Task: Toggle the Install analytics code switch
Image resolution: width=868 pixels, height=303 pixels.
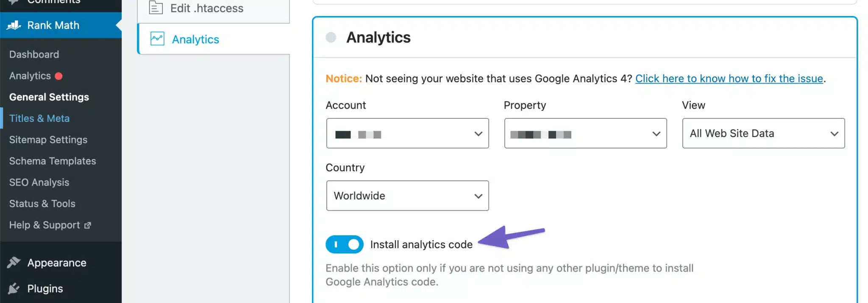Action: pyautogui.click(x=344, y=244)
